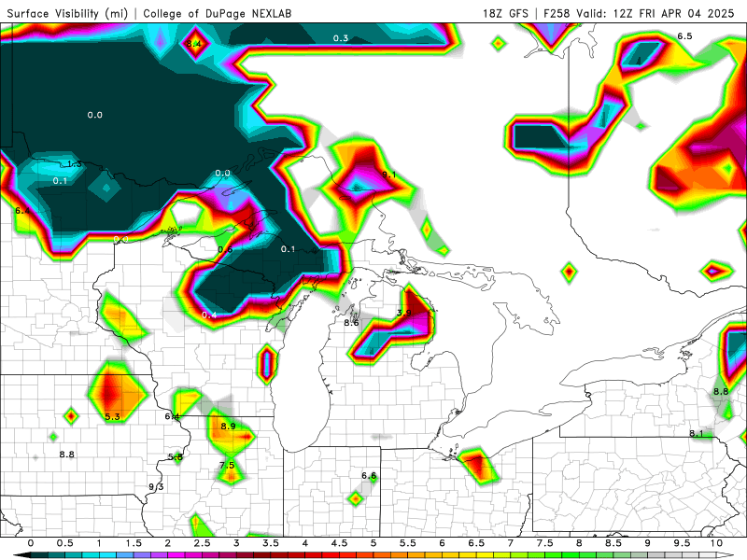Image resolution: width=747 pixels, height=560 pixels.
Task: Click the '4' label on the color scale
Action: tap(305, 543)
